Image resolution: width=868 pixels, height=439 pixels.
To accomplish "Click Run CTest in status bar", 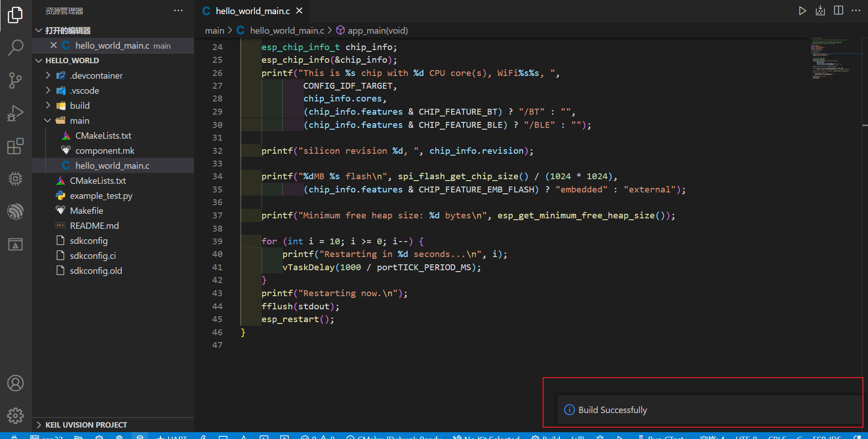I will tap(661, 437).
